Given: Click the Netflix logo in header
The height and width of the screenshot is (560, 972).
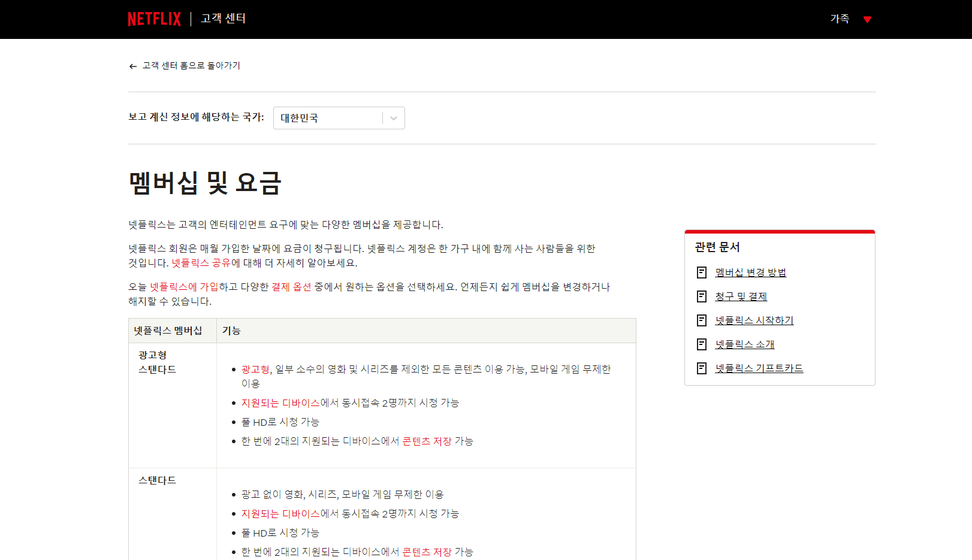Looking at the screenshot, I should 154,19.
